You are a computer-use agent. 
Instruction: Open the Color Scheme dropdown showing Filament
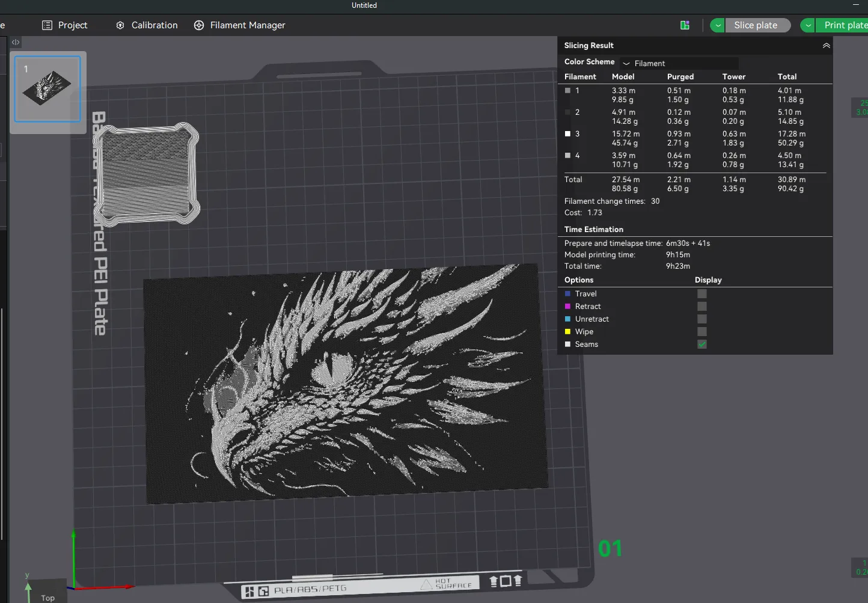[679, 63]
